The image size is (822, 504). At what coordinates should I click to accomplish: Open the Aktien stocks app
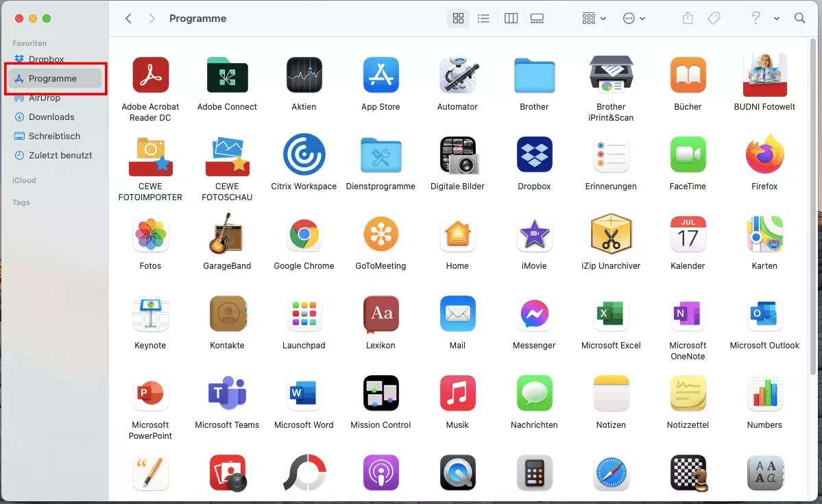304,75
